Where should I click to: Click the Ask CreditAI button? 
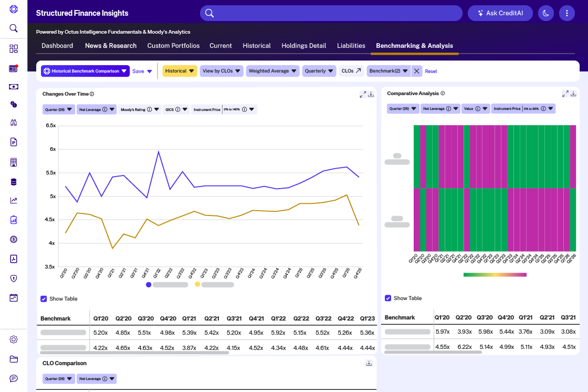(x=500, y=13)
